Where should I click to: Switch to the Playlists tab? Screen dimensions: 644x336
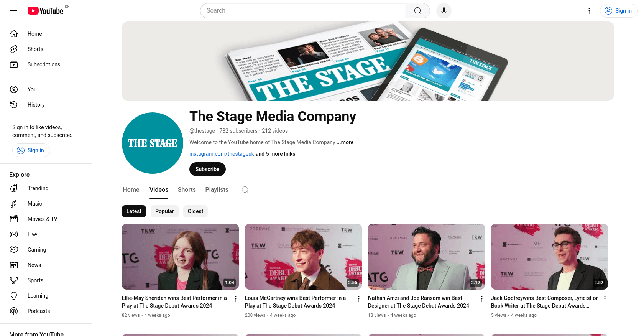coord(217,190)
